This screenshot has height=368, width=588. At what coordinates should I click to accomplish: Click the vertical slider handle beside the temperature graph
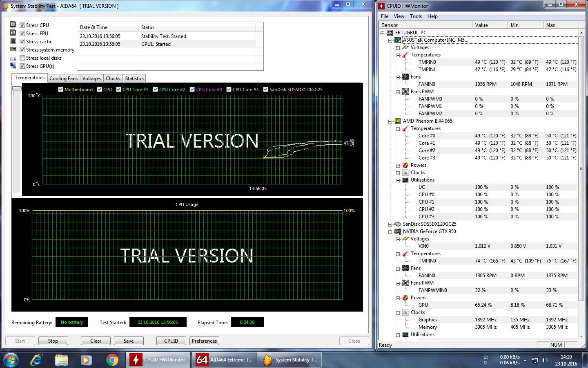pos(17,88)
